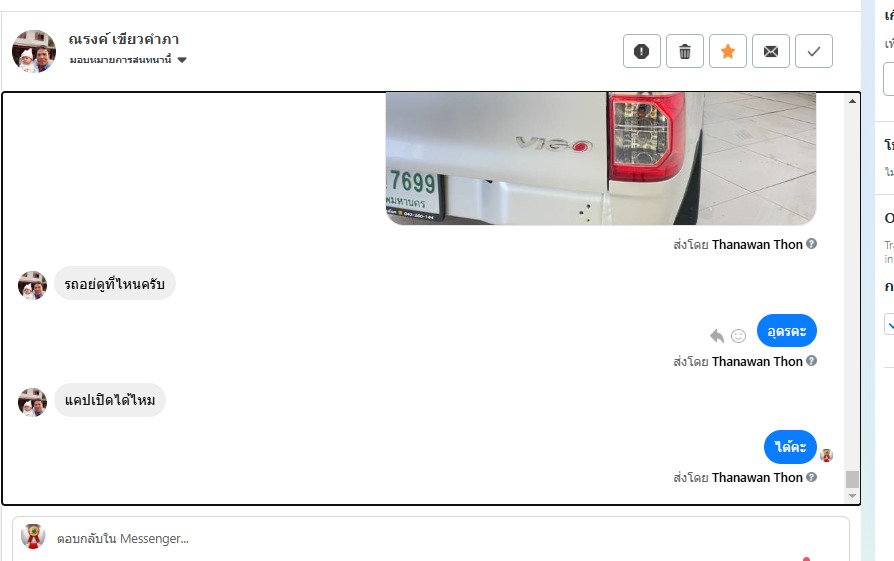Open ณรงค์ เขียวคำภา profile picture in header
Image resolution: width=894 pixels, height=561 pixels.
tap(34, 51)
